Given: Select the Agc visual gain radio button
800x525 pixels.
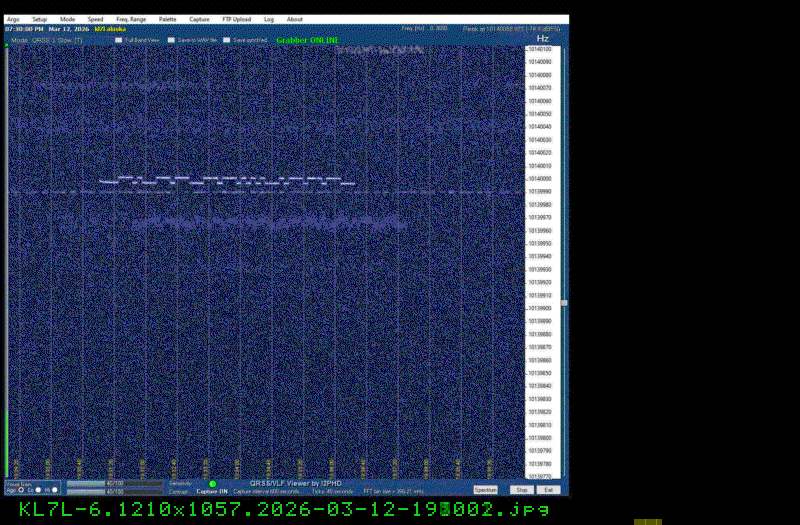Looking at the screenshot, I should click(22, 490).
